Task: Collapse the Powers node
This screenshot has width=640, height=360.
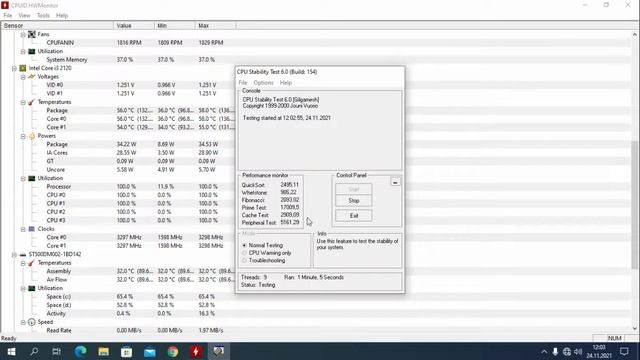Action: click(x=23, y=136)
